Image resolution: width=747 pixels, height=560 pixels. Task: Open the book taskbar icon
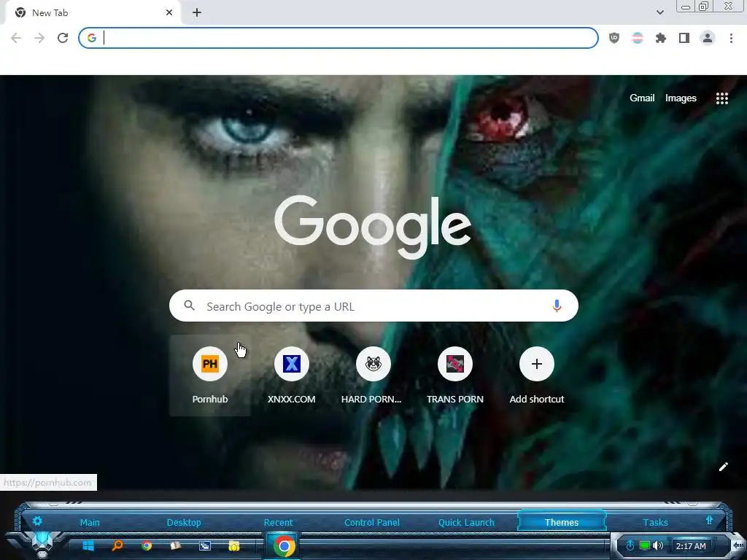coord(176,545)
